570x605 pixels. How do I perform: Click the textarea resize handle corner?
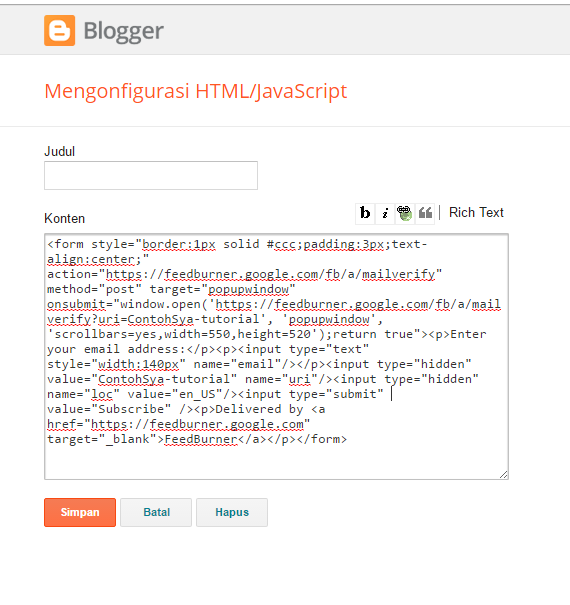click(x=504, y=475)
